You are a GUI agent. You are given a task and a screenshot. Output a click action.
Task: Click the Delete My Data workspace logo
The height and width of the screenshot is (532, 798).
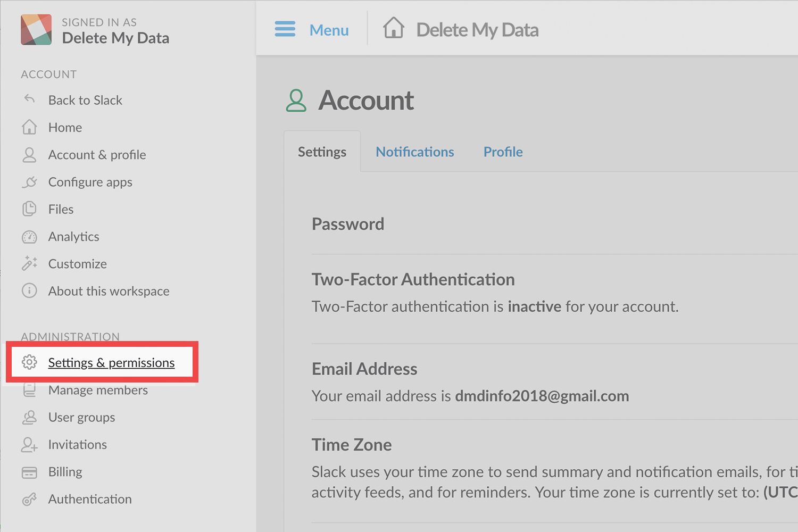(36, 30)
